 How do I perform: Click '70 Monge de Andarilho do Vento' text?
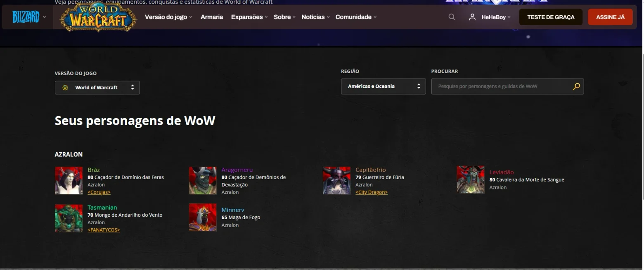125,215
